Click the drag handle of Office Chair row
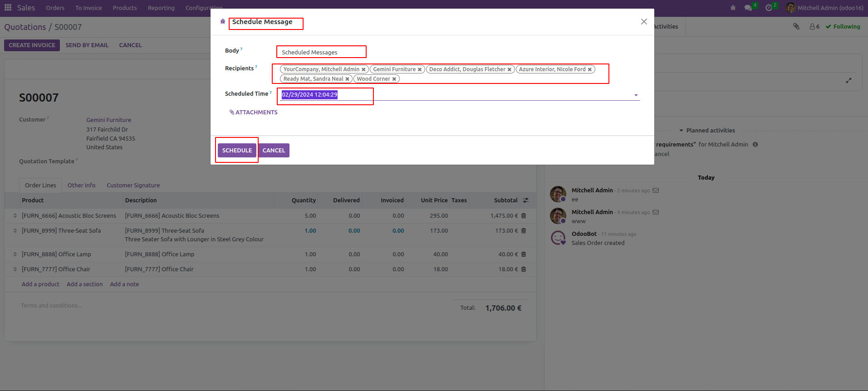Screen dimensions: 868x391 tap(15, 269)
